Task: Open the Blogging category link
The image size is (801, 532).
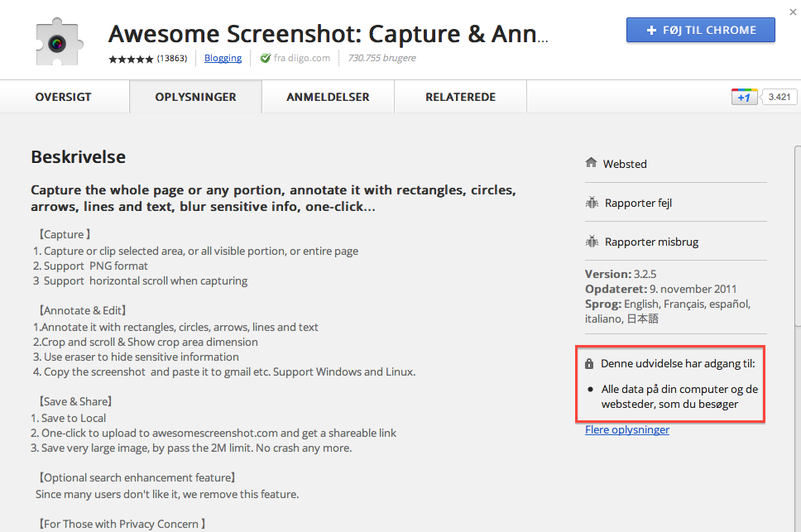Action: point(223,58)
